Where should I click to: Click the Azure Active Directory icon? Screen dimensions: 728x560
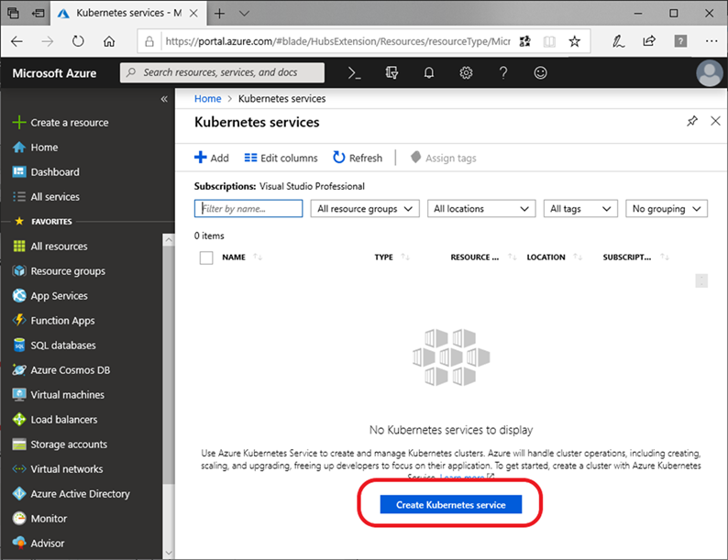pyautogui.click(x=19, y=494)
